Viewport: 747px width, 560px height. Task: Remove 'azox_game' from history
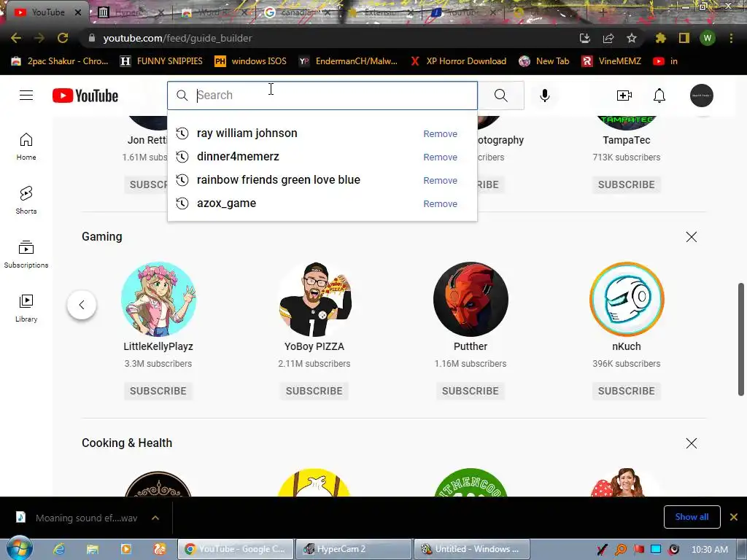(x=440, y=204)
